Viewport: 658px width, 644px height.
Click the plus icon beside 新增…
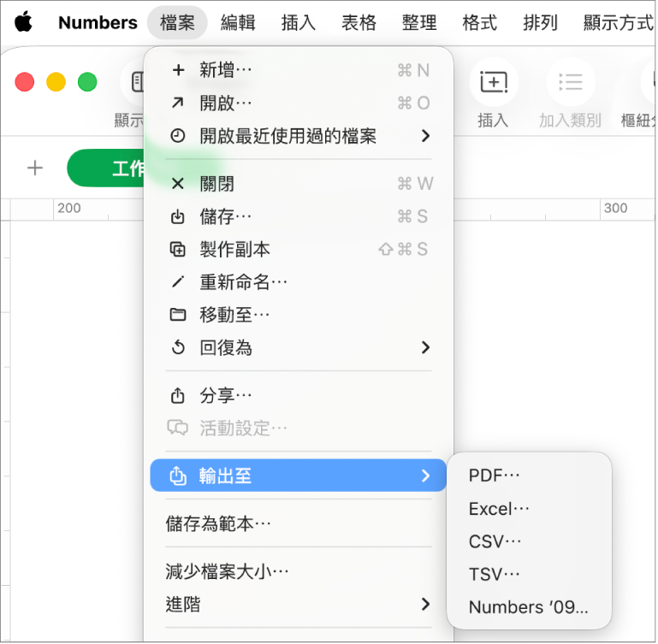click(x=178, y=70)
